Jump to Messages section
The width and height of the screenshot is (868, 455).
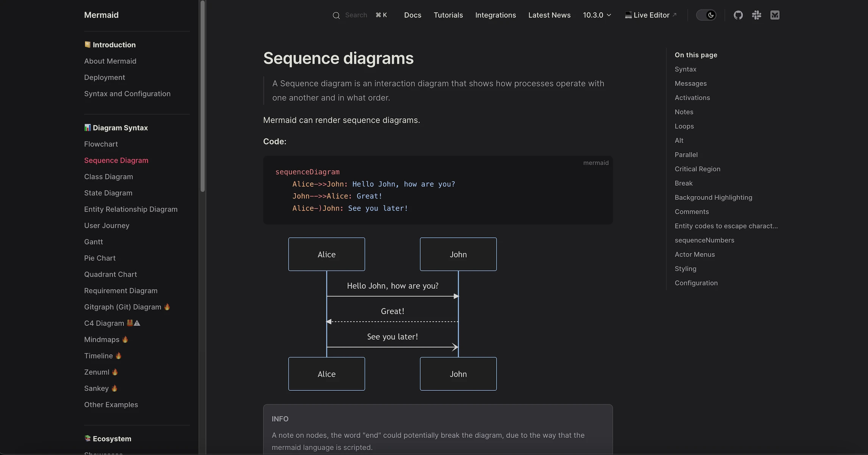[x=690, y=83]
